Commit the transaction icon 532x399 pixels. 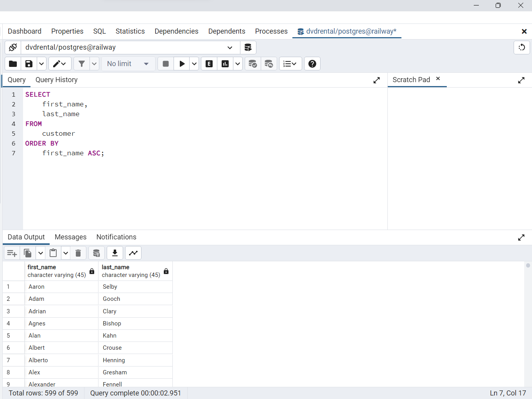(x=253, y=64)
